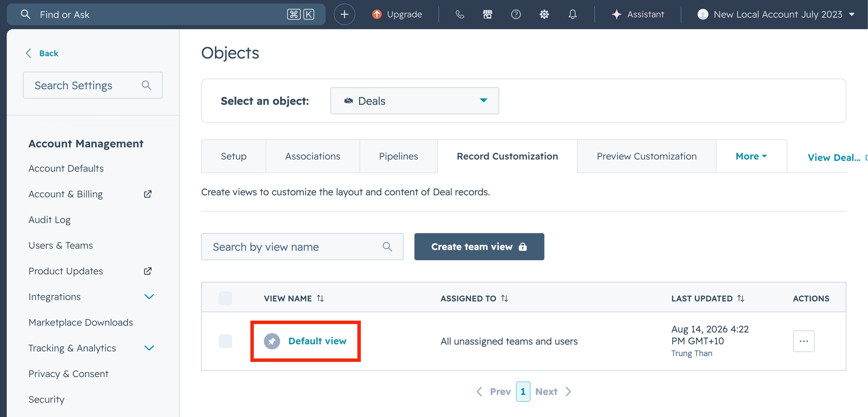This screenshot has width=868, height=417.
Task: Click the View Deal link
Action: coord(834,157)
